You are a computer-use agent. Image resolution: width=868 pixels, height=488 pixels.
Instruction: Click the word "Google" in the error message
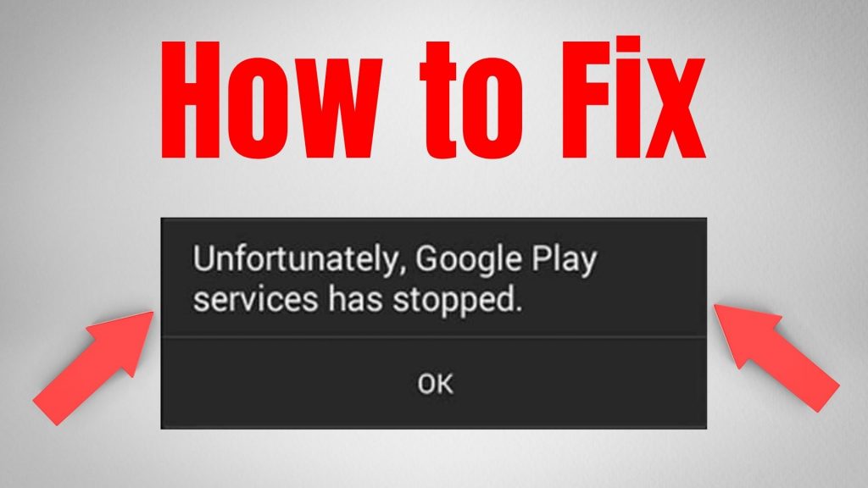coord(468,260)
